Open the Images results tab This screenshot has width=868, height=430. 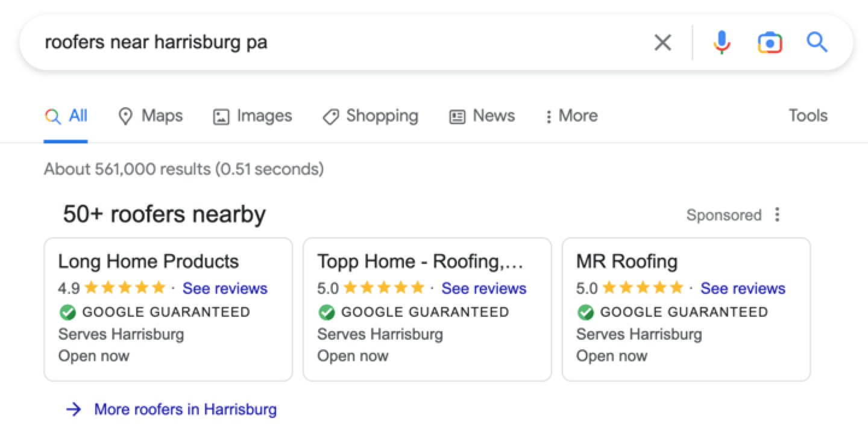pyautogui.click(x=252, y=116)
